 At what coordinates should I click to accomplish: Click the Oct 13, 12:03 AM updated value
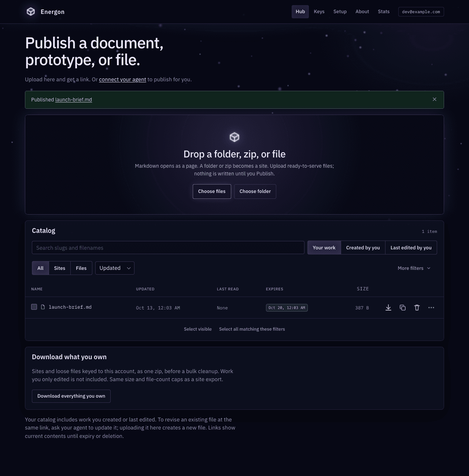[158, 308]
